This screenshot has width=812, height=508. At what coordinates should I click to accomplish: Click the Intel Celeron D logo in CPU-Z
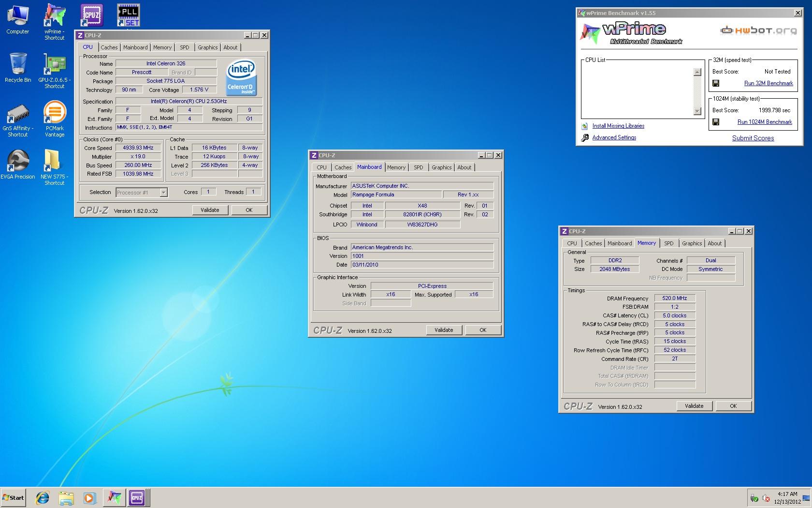(x=241, y=77)
